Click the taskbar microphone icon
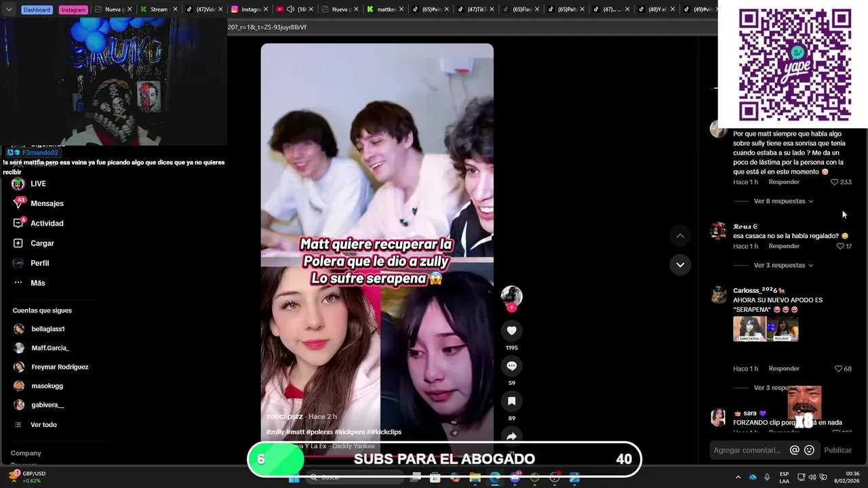This screenshot has width=868, height=488. (767, 477)
